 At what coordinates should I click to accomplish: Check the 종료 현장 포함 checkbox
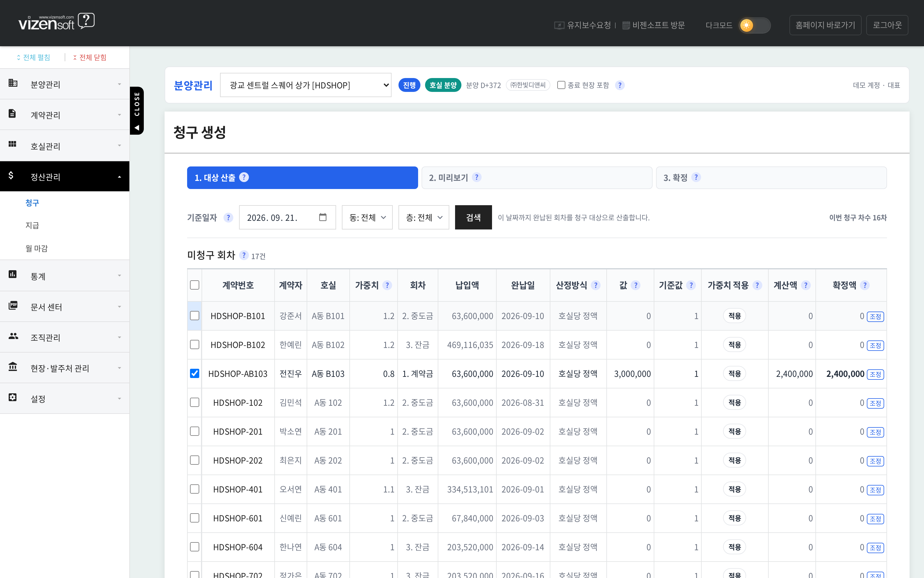point(561,85)
